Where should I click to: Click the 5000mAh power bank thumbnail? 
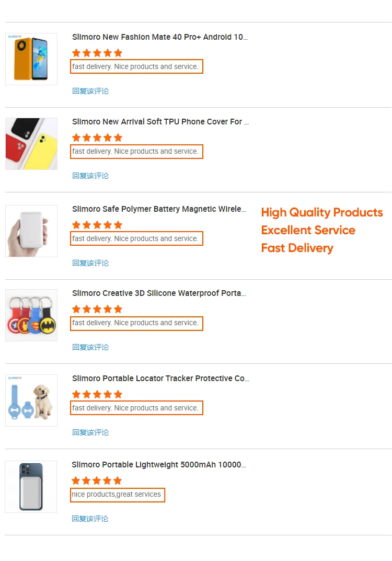click(x=31, y=487)
